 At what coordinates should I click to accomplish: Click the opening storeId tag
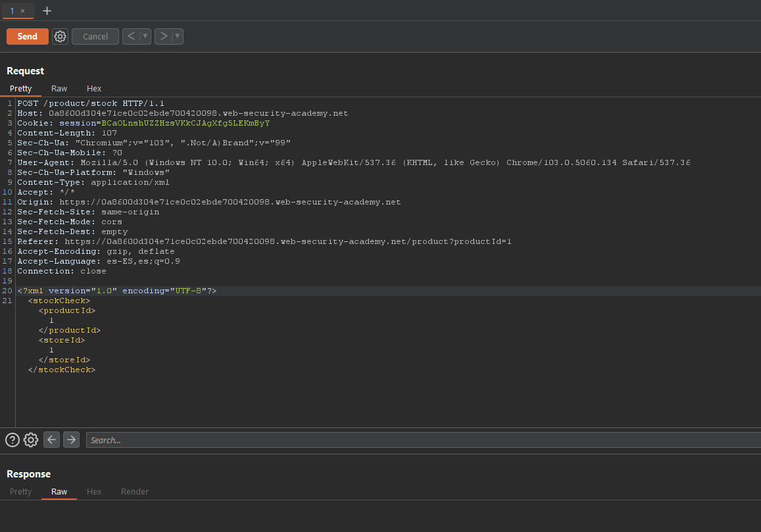pos(62,340)
